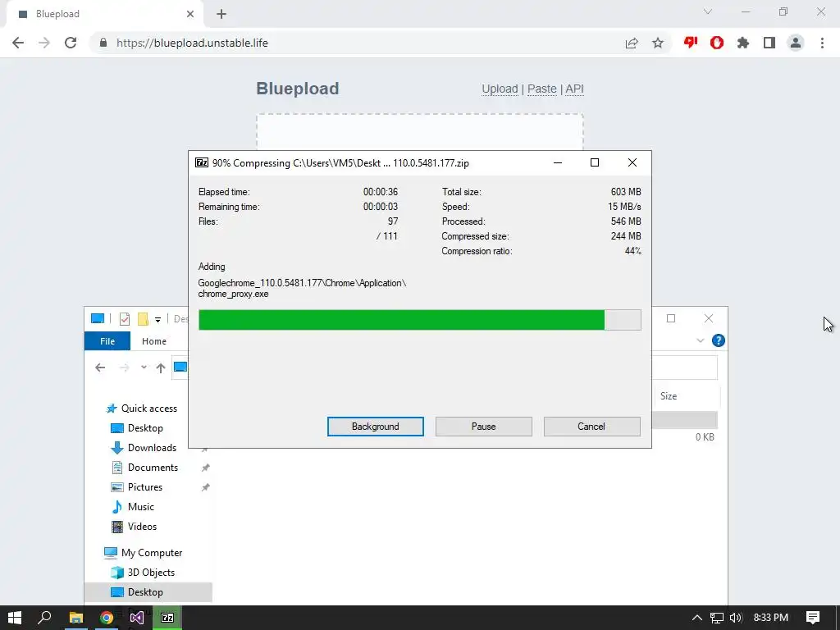Pause the 7-Zip compression

483,427
